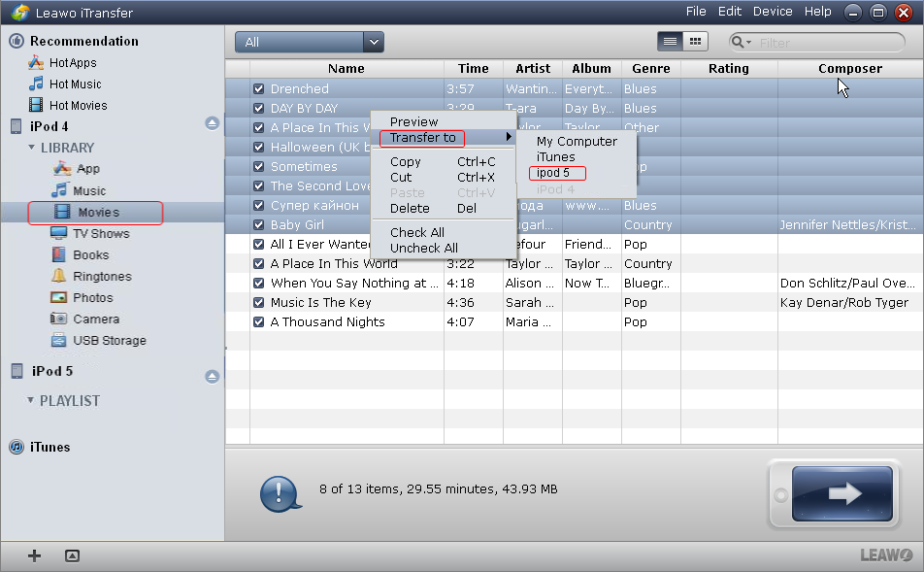This screenshot has height=572, width=924.
Task: Choose Transfer to in context menu
Action: [x=444, y=137]
